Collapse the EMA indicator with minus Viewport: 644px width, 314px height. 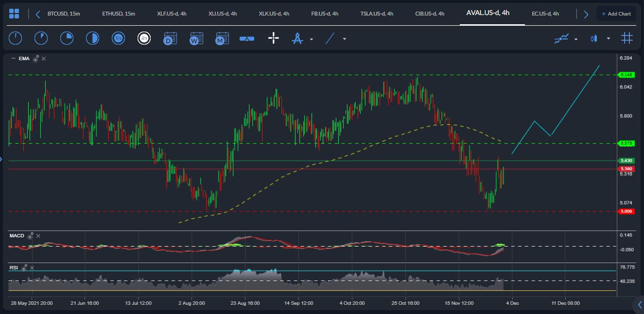pyautogui.click(x=13, y=59)
